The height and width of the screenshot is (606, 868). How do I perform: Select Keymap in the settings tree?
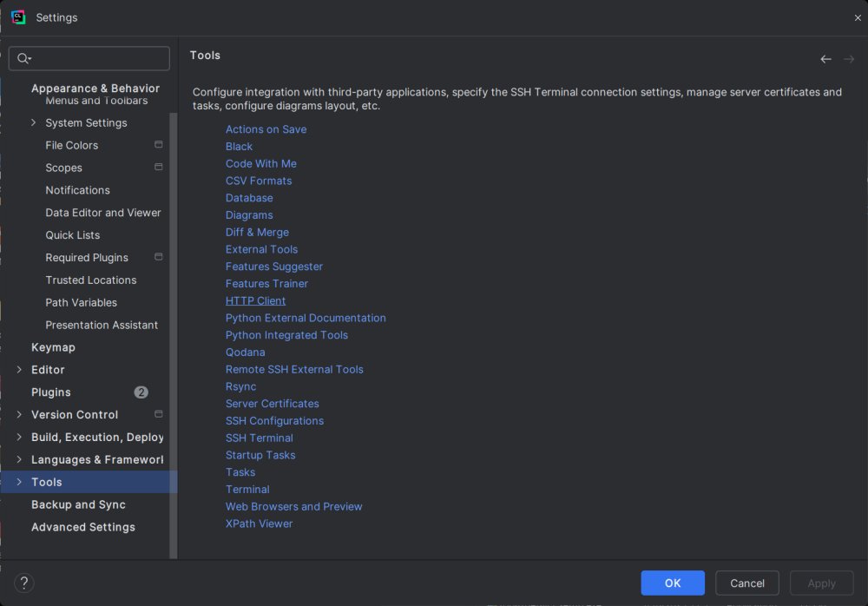53,347
